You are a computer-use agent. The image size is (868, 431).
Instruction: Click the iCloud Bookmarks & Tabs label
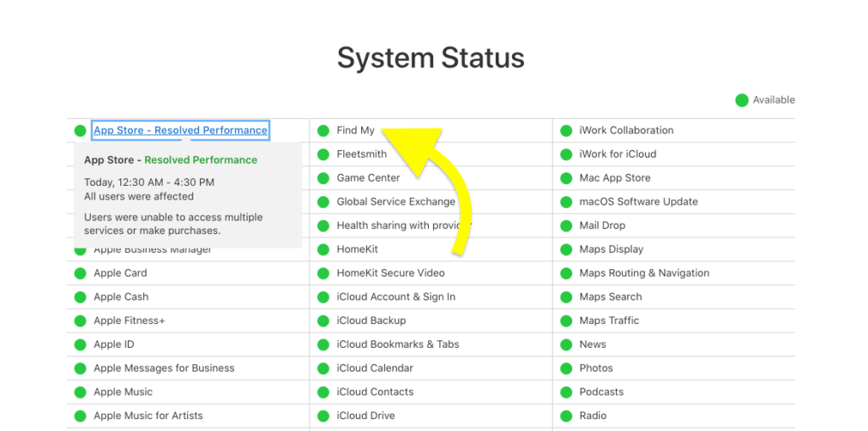398,344
